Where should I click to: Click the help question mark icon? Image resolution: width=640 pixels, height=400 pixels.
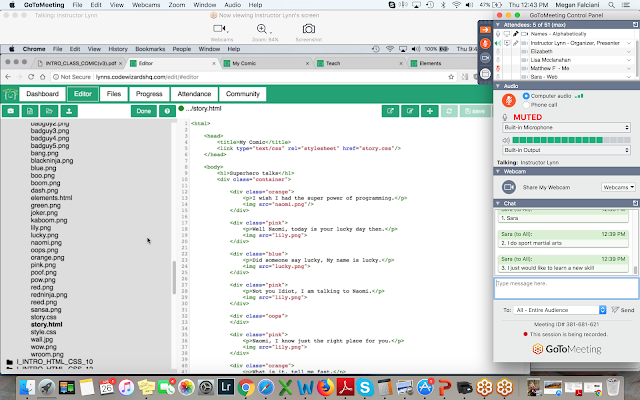point(167,111)
